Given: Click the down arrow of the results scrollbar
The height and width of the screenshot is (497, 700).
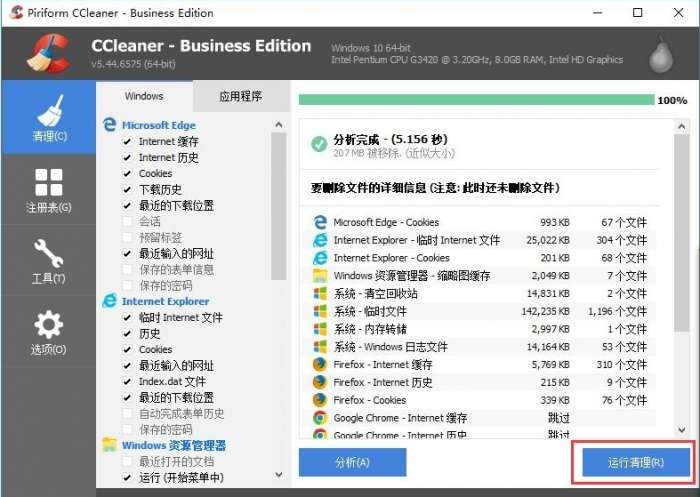Looking at the screenshot, I should tap(682, 430).
